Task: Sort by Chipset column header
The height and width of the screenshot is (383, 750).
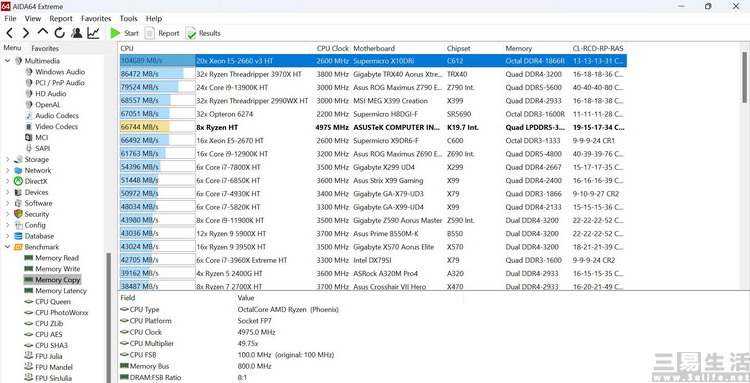Action: (x=474, y=48)
